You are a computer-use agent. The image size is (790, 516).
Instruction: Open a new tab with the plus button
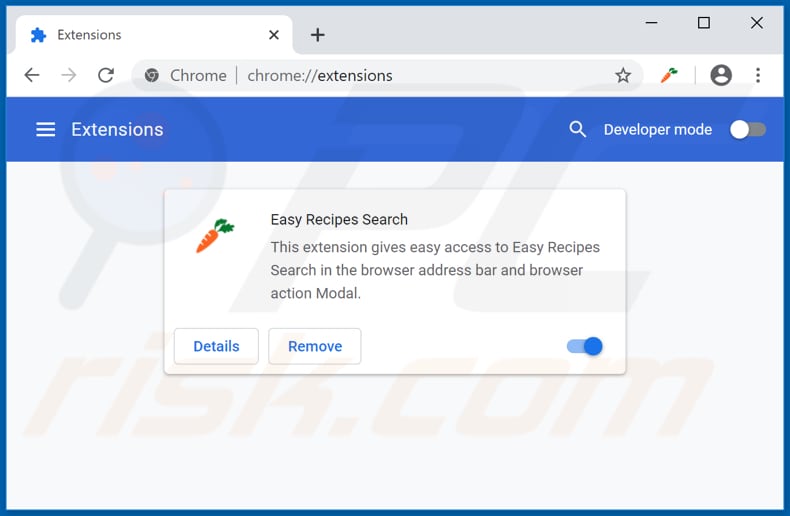coord(317,35)
